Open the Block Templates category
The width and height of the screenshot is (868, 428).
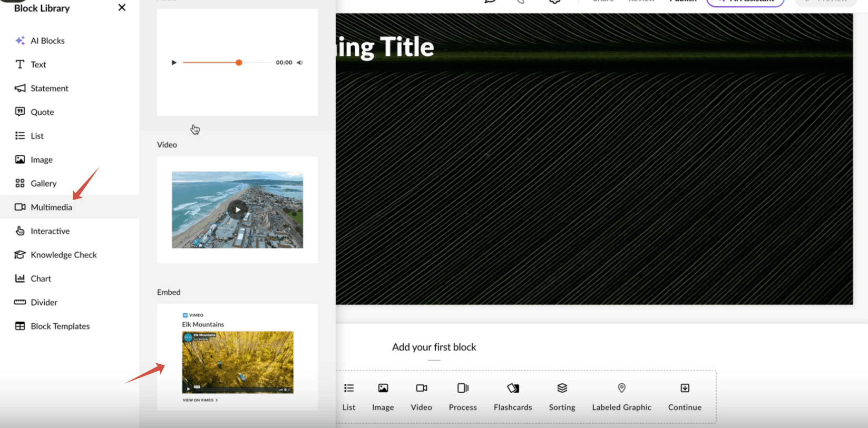point(60,326)
